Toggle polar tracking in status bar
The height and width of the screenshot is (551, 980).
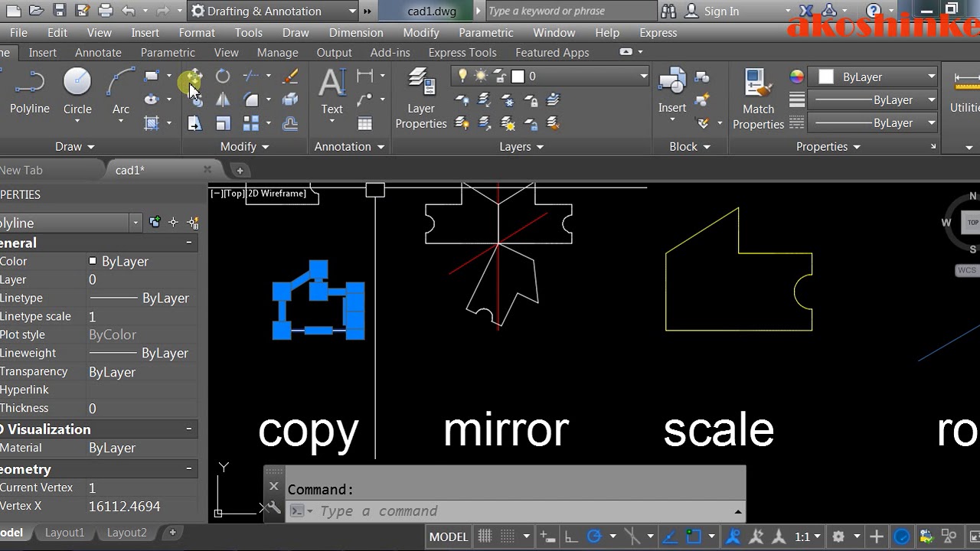(x=593, y=536)
